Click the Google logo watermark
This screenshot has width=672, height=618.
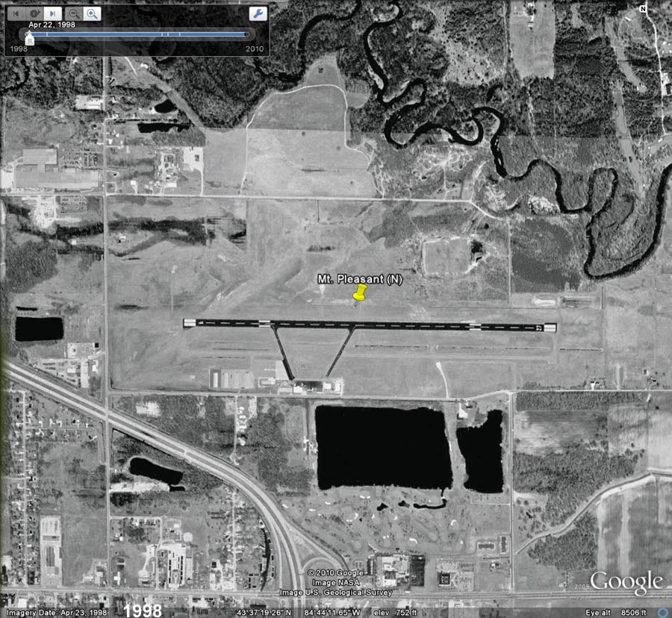[626, 583]
